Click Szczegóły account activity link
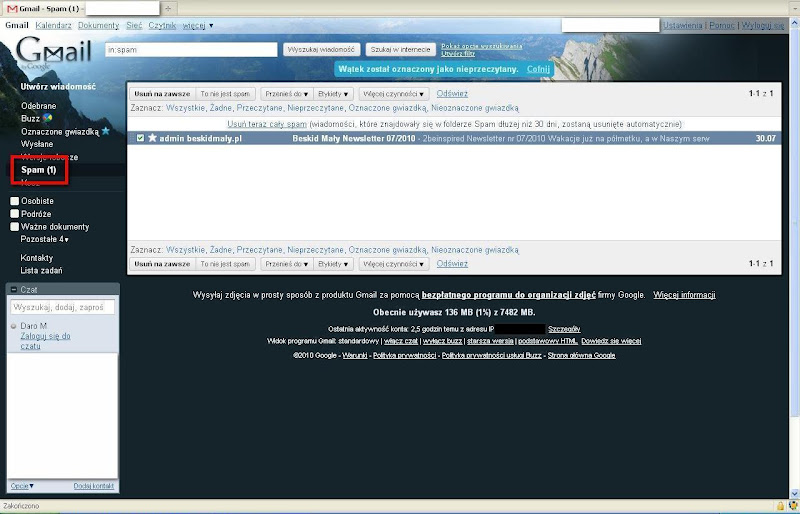This screenshot has width=800, height=514. coord(564,329)
